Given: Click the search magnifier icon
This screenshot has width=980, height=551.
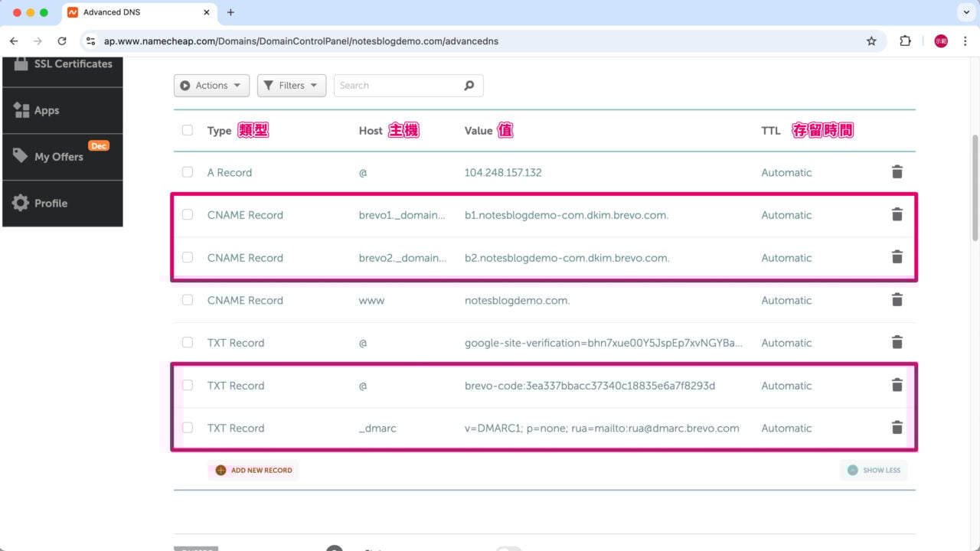Looking at the screenshot, I should (469, 85).
